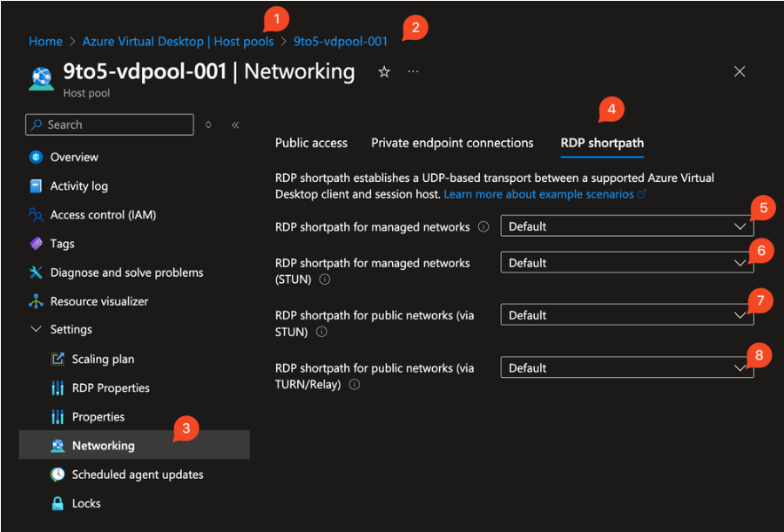This screenshot has height=532, width=784.
Task: Click the Resource visualizer icon
Action: 36,301
